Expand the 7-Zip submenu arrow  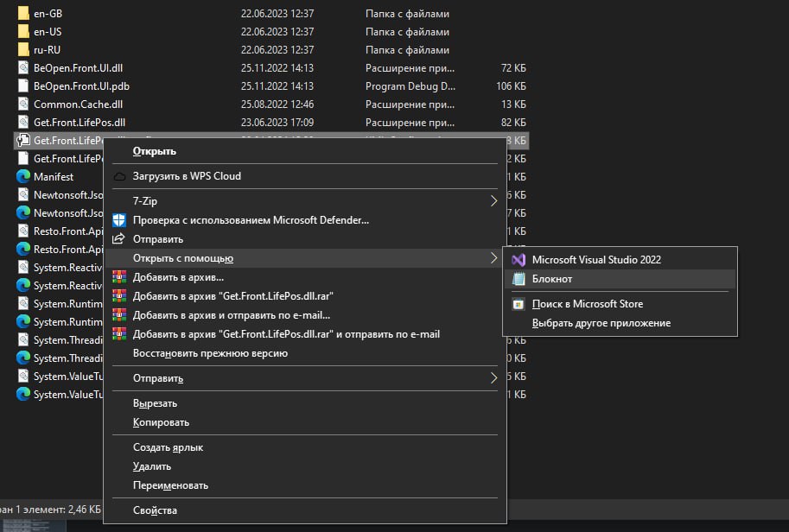pyautogui.click(x=493, y=201)
